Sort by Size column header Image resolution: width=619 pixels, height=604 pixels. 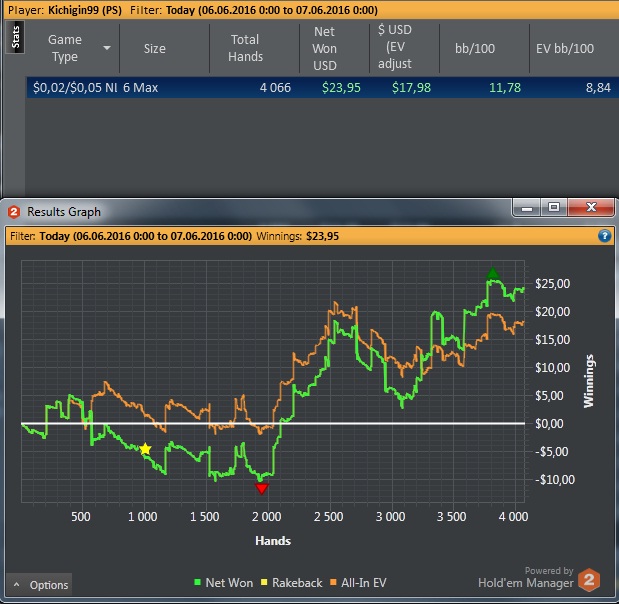click(154, 49)
